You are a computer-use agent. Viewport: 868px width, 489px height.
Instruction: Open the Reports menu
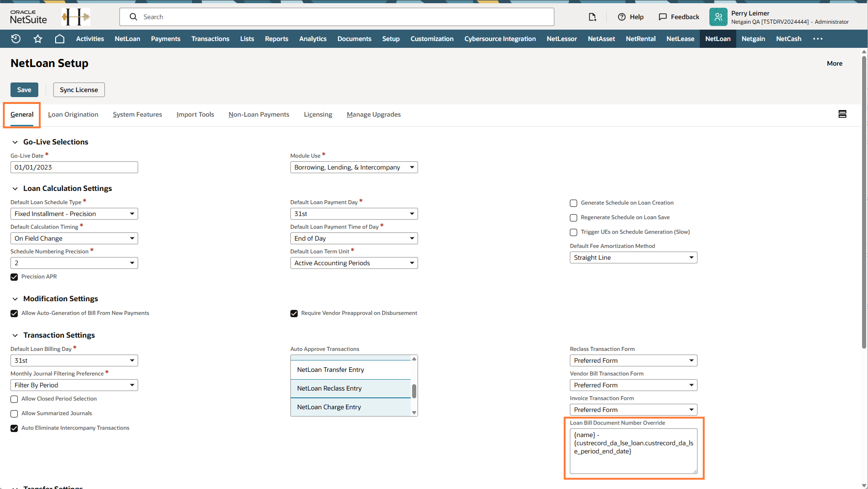[276, 39]
